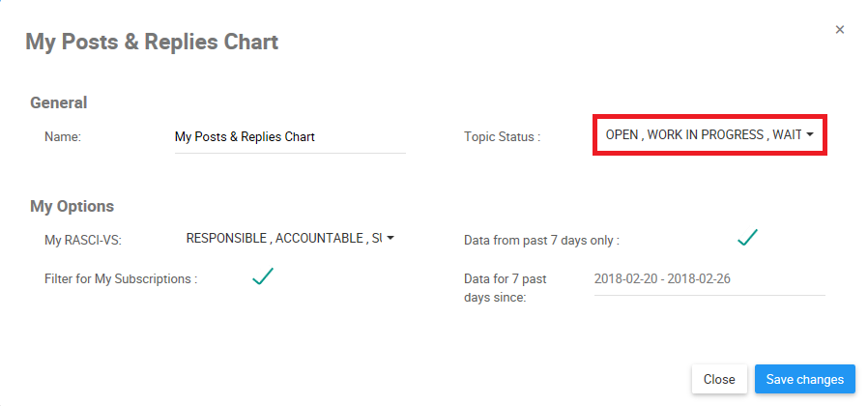
Task: Toggle the past 7 days only checkmark
Action: click(x=747, y=238)
